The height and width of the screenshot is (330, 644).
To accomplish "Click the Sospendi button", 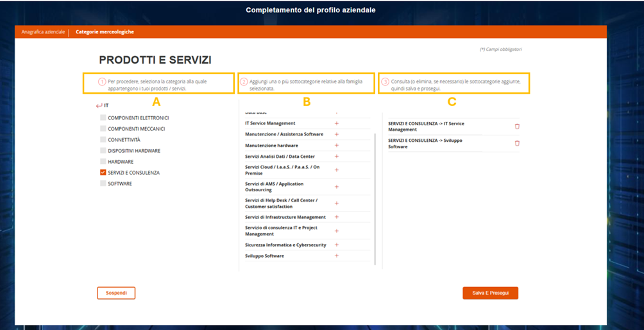I will [x=116, y=293].
